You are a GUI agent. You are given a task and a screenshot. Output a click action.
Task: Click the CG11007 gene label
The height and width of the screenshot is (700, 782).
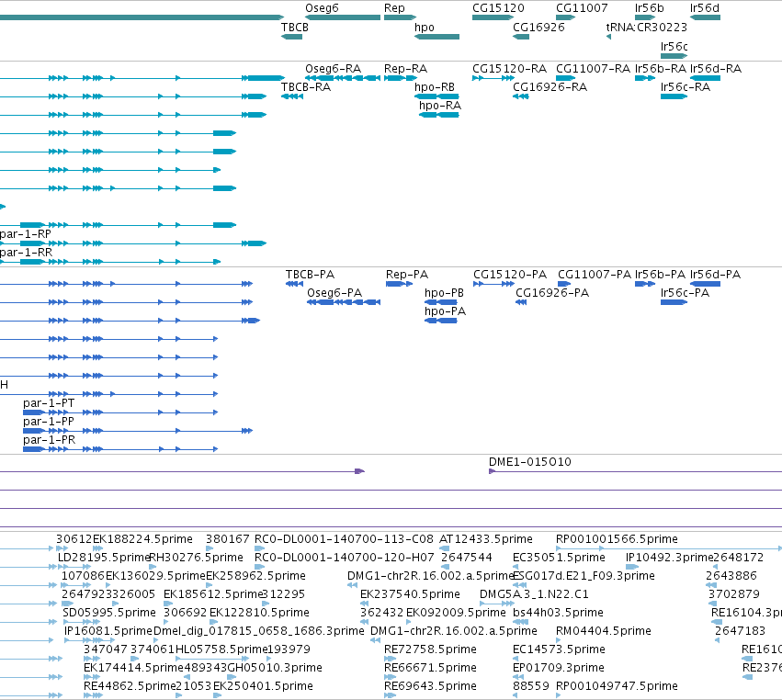tap(582, 8)
